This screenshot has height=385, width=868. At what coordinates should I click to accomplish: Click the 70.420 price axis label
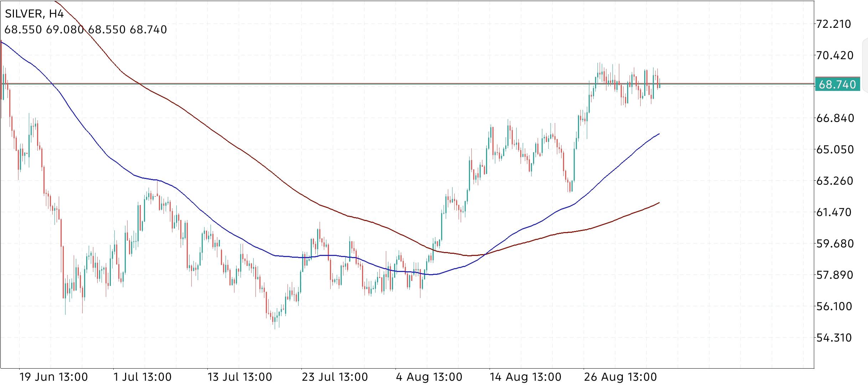coord(835,55)
